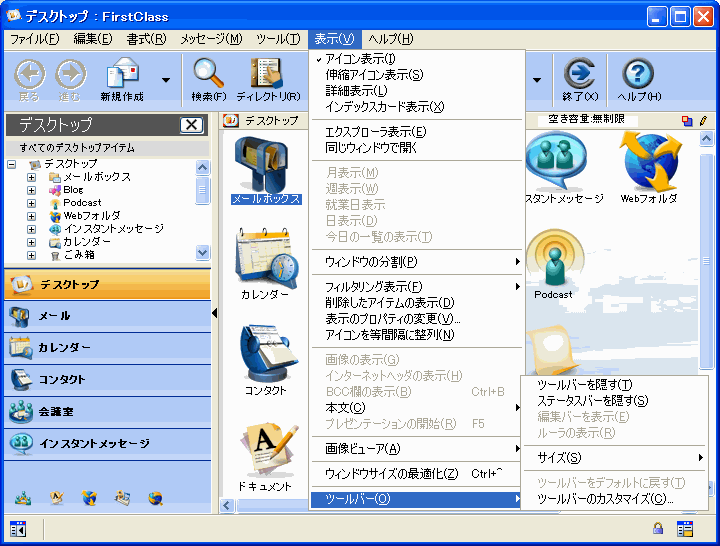The width and height of the screenshot is (720, 546).
Task: Toggle ステータスバーを隠す in the submenu
Action: point(592,401)
